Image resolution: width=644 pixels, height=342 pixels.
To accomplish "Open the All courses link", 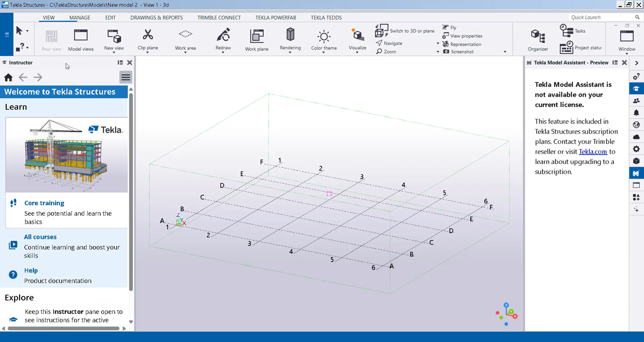I will 40,237.
